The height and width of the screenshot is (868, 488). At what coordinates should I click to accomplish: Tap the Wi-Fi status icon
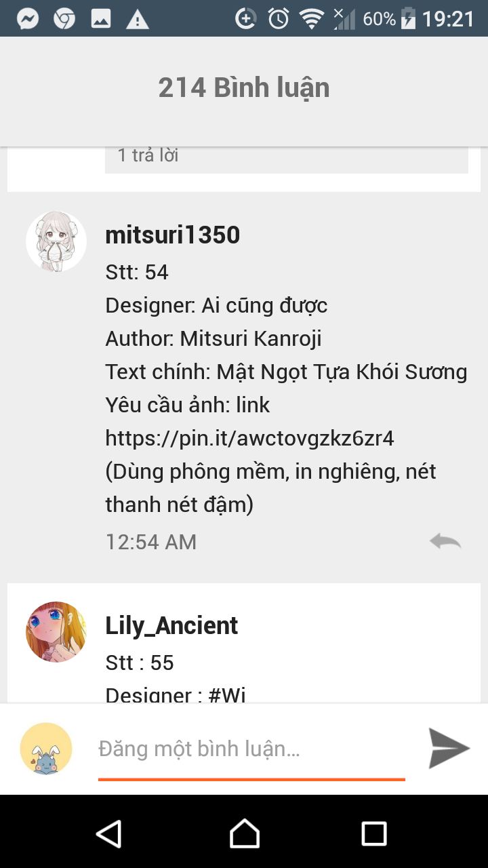(312, 19)
